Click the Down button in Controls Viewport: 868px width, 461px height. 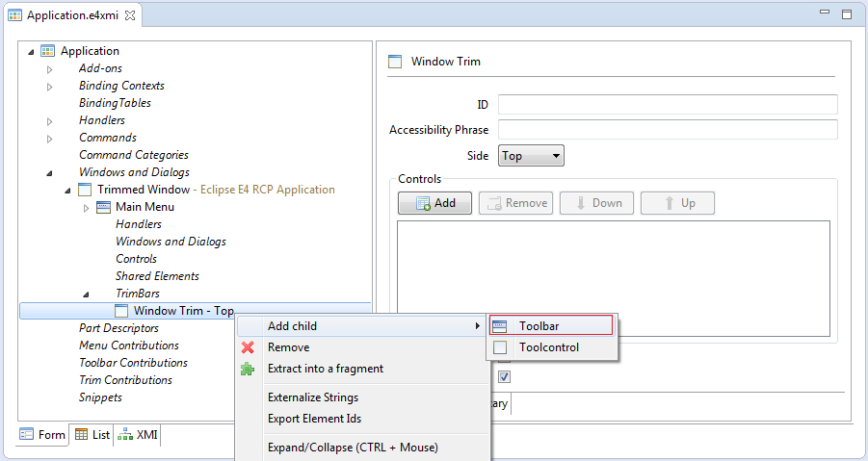click(596, 203)
